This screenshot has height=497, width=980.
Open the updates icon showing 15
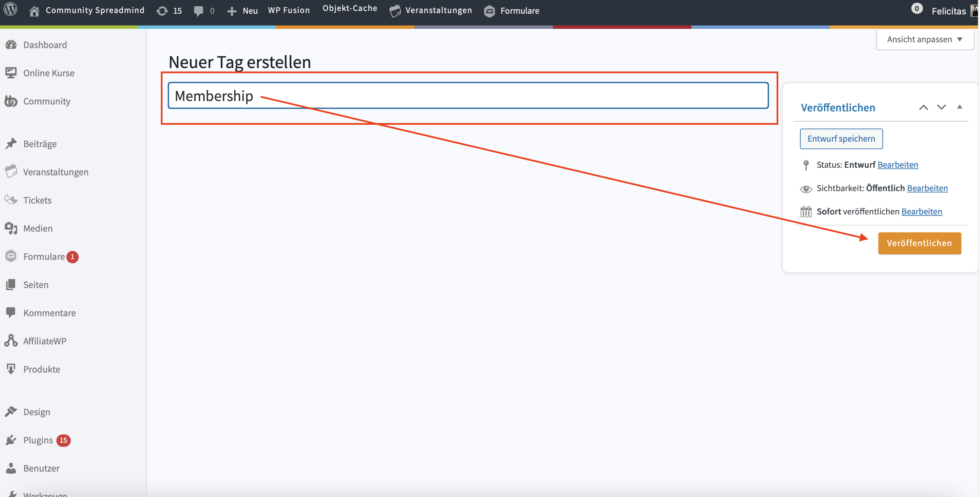(162, 11)
